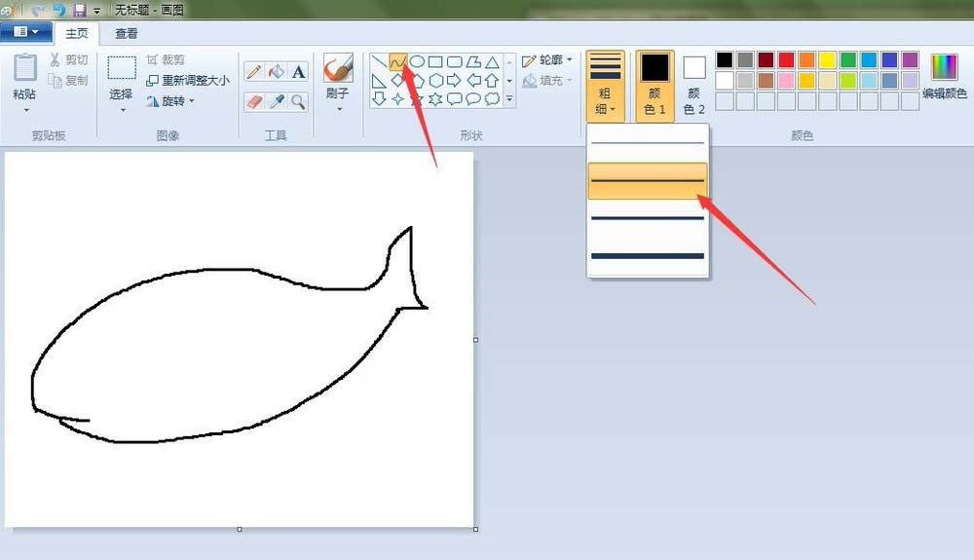974x560 pixels.
Task: Click 编辑颜色 (Edit colors) button
Action: tap(944, 77)
